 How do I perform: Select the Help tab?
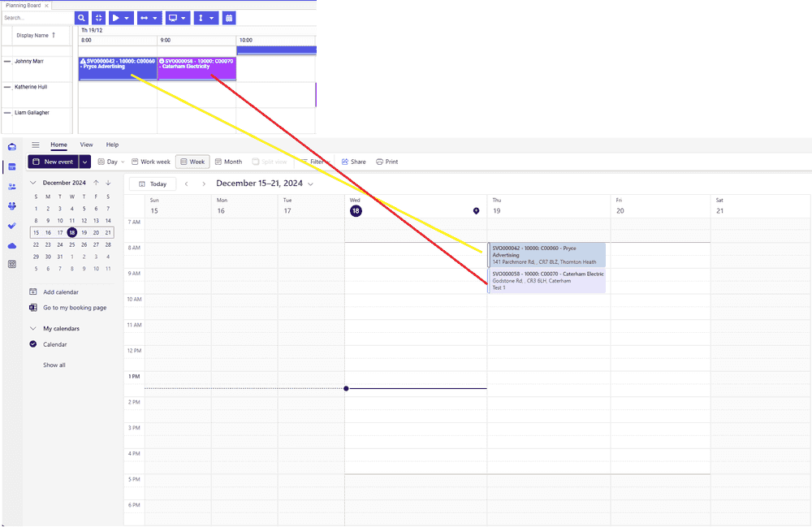coord(112,145)
